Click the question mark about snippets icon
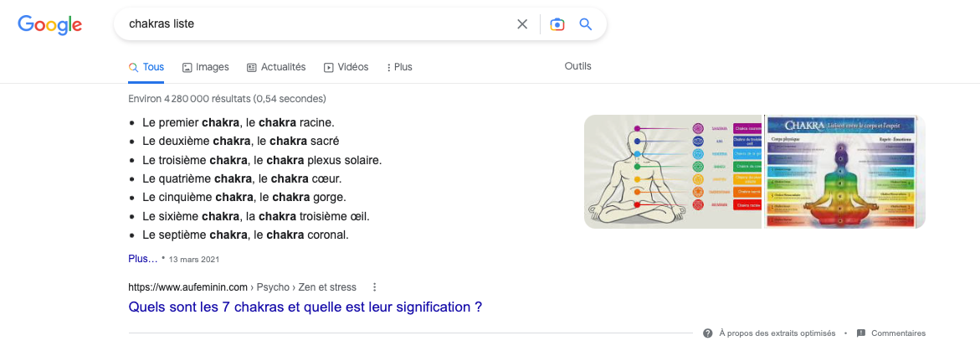Viewport: 980px width, 351px height. point(707,333)
